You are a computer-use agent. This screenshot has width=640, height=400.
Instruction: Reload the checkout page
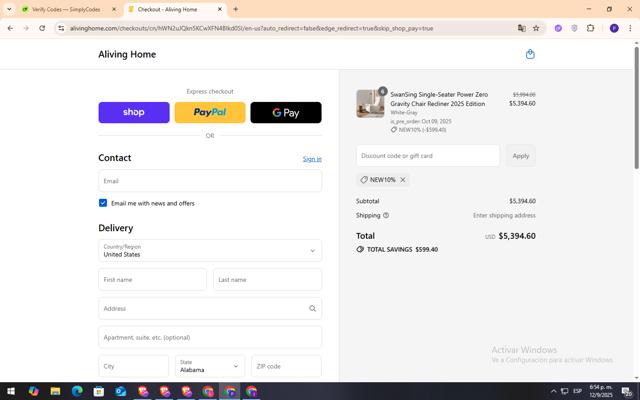42,28
